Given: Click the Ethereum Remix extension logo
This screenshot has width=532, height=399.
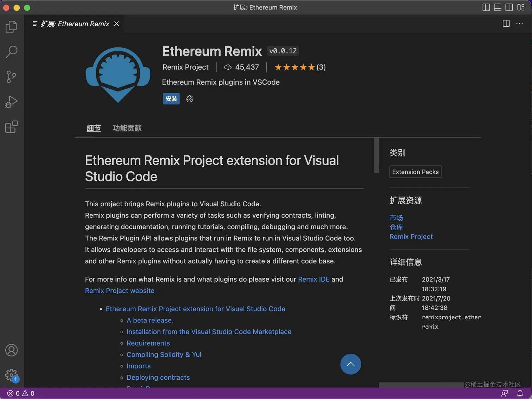Looking at the screenshot, I should tap(118, 75).
